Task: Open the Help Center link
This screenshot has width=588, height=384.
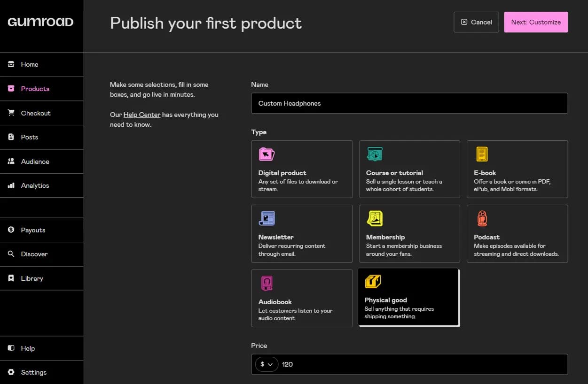Action: pyautogui.click(x=142, y=115)
